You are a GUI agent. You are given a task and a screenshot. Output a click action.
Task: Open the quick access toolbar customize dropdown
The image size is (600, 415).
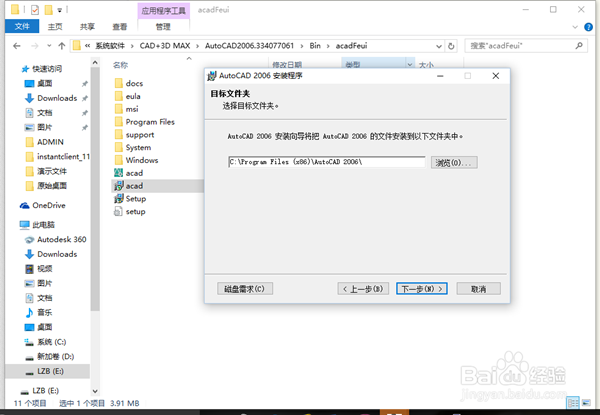click(x=59, y=10)
